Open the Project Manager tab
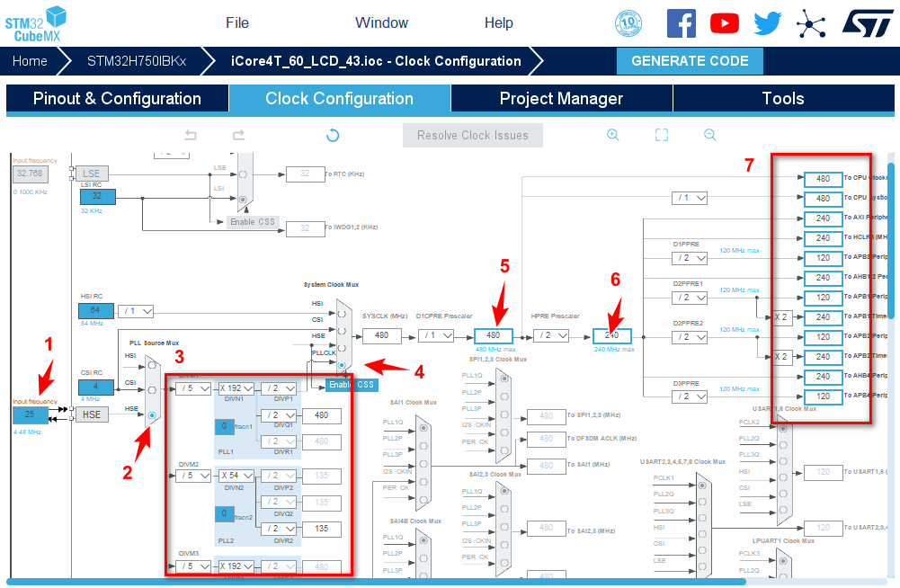Screen dimensions: 900x588 [561, 99]
